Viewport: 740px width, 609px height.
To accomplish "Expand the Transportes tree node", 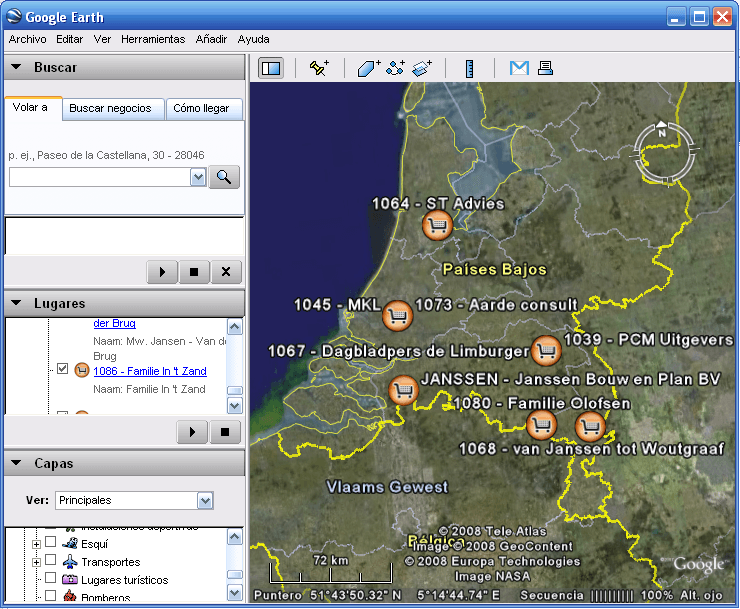I will point(36,562).
